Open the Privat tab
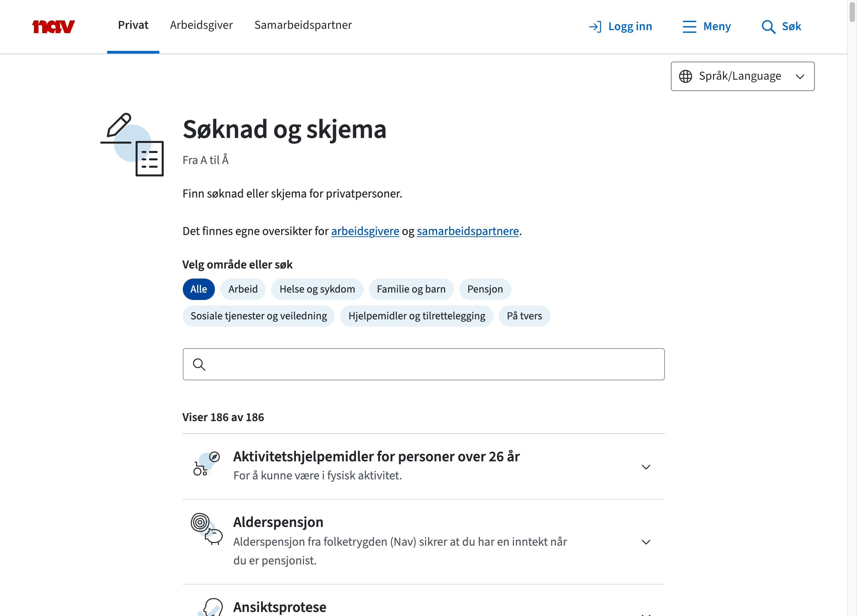The width and height of the screenshot is (857, 616). click(x=133, y=25)
